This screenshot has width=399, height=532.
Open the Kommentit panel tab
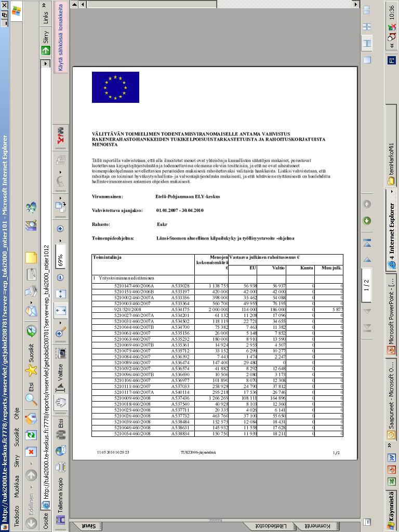[317, 526]
